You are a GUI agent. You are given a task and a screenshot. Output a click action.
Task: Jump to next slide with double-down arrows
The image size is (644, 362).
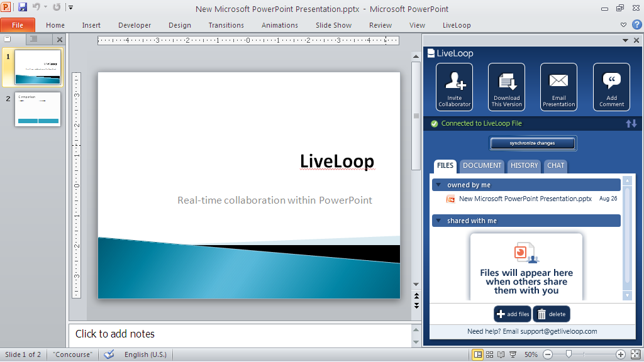click(416, 306)
